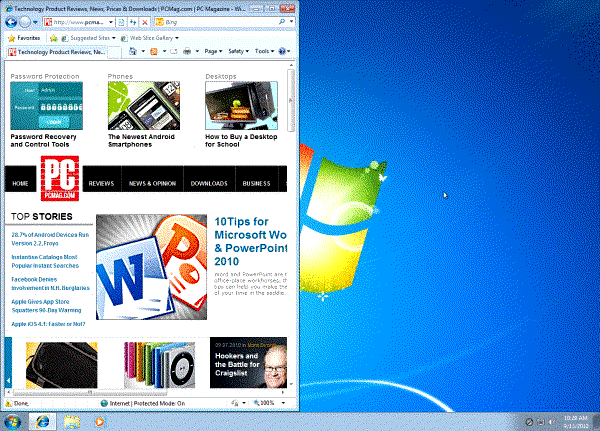The image size is (600, 431).
Task: Click the Refresh icon in address bar
Action: pyautogui.click(x=133, y=21)
